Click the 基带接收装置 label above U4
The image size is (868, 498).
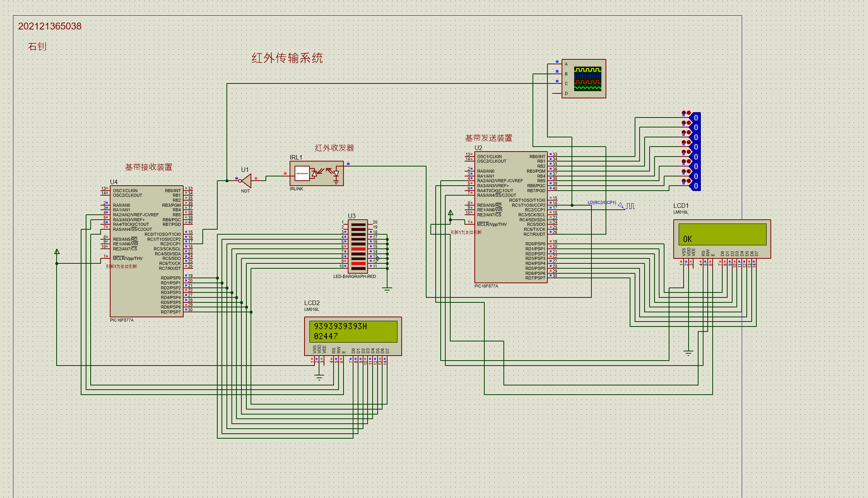point(148,167)
